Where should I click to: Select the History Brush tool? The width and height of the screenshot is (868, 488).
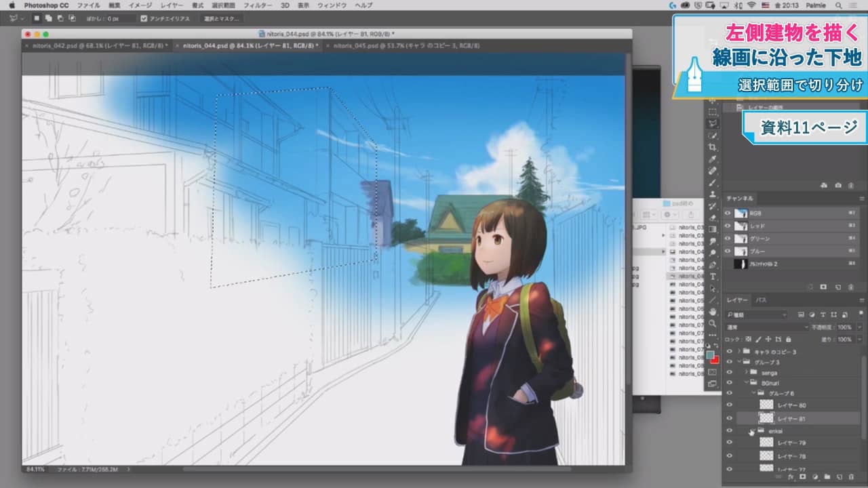click(x=713, y=206)
